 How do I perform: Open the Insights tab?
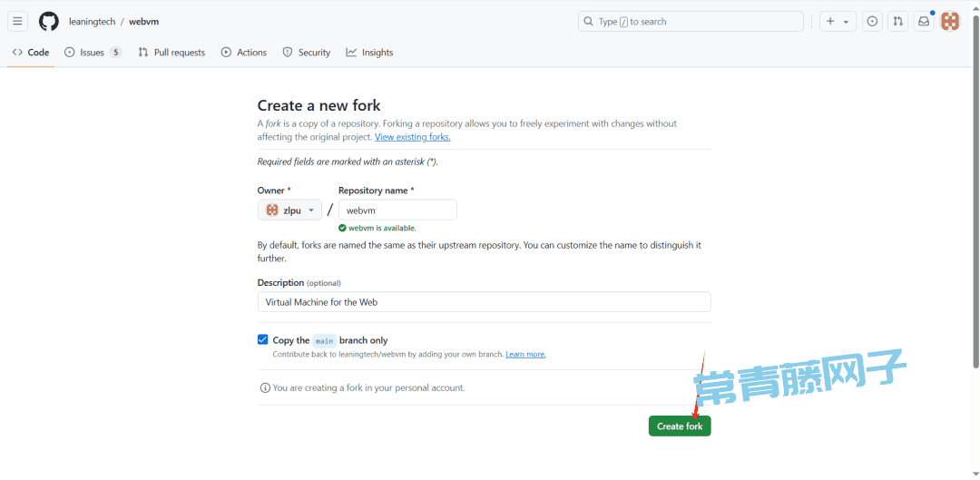click(369, 53)
